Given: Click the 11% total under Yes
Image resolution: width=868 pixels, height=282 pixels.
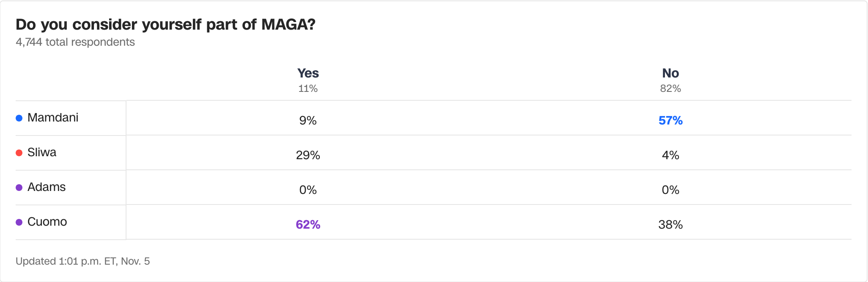Looking at the screenshot, I should [308, 88].
